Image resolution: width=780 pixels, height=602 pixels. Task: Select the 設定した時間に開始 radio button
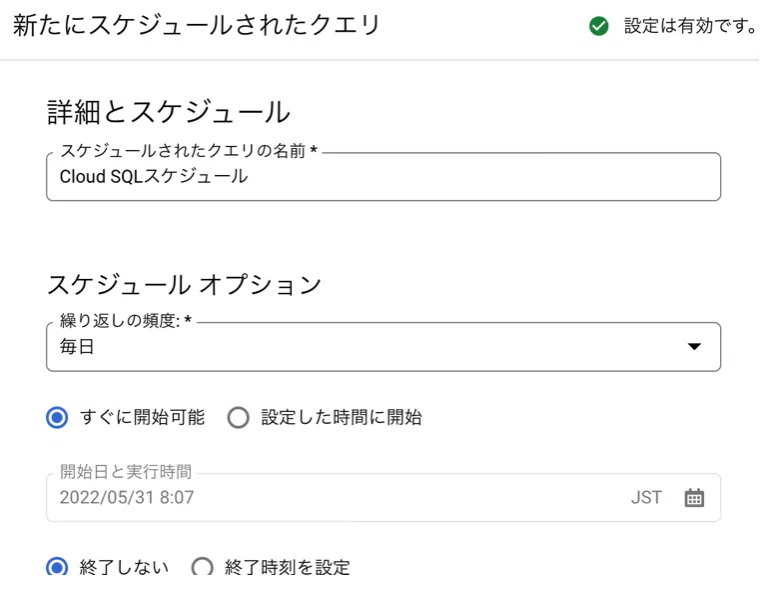[x=238, y=417]
